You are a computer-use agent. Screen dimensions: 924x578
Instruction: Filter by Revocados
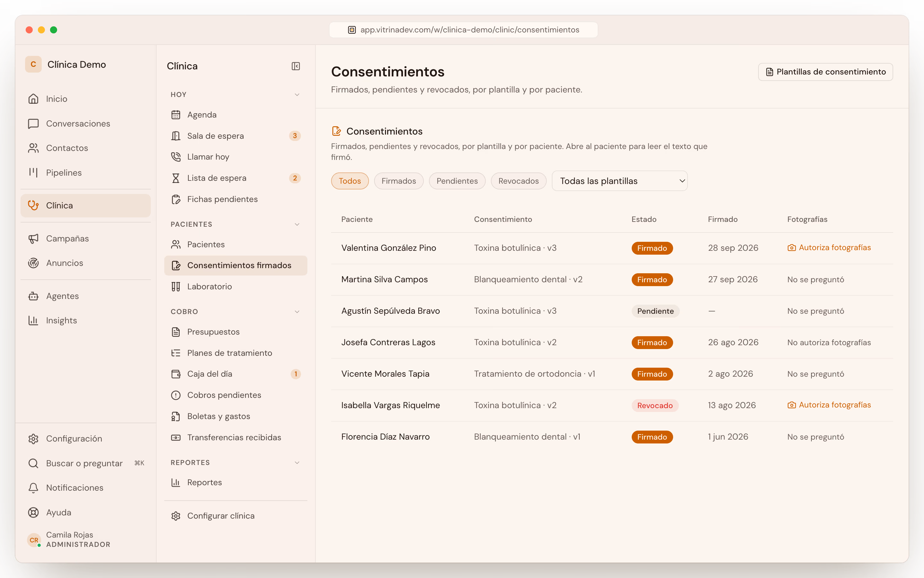click(x=518, y=181)
